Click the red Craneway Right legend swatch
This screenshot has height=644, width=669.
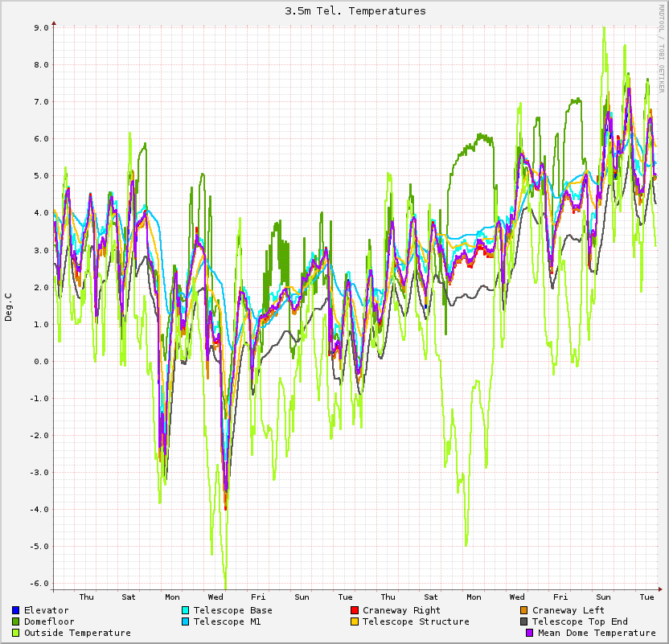pyautogui.click(x=355, y=610)
